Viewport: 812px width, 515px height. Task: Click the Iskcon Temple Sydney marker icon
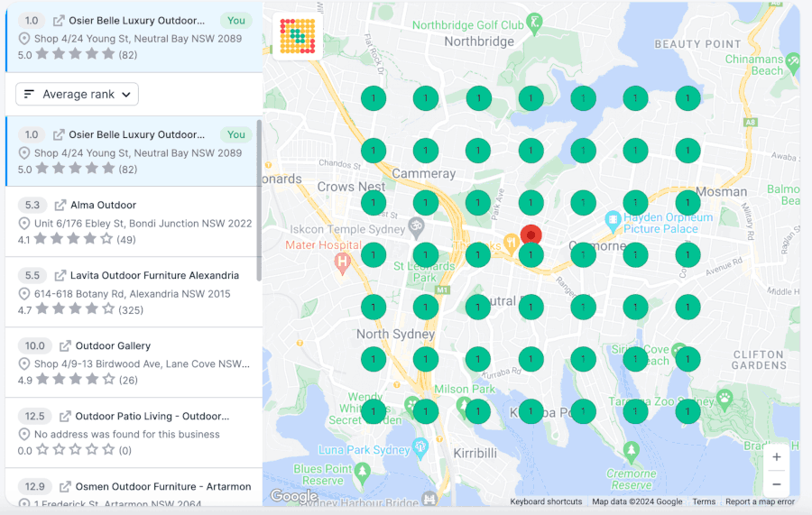coord(416,227)
